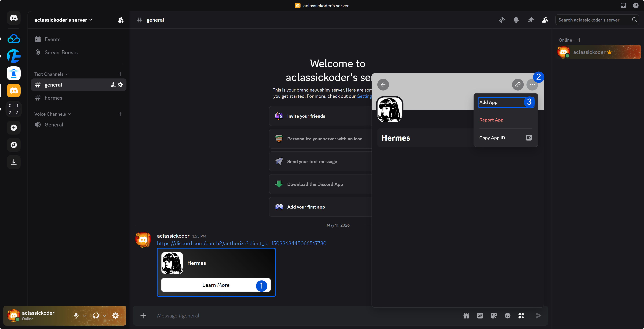Toggle headphones deafen
Image resolution: width=644 pixels, height=329 pixels.
point(96,315)
